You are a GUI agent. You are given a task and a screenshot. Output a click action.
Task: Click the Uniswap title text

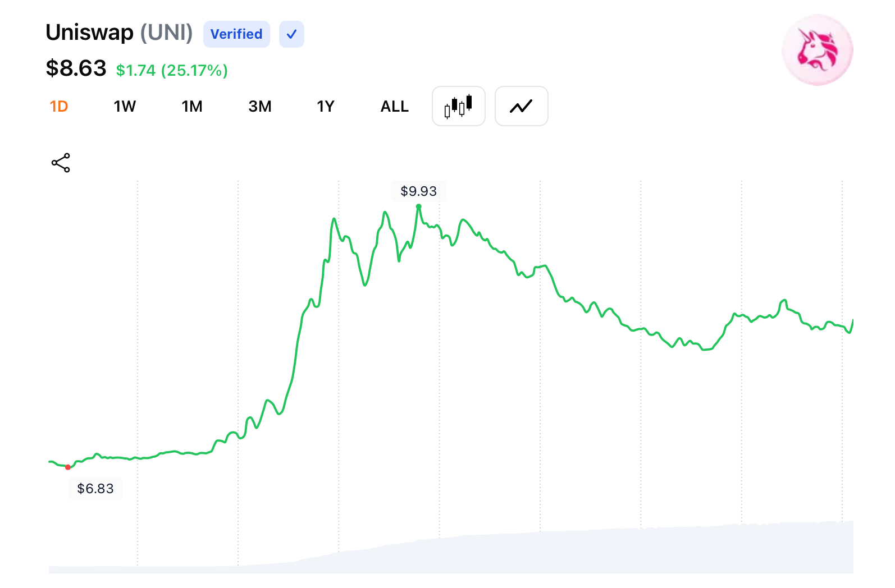point(89,33)
